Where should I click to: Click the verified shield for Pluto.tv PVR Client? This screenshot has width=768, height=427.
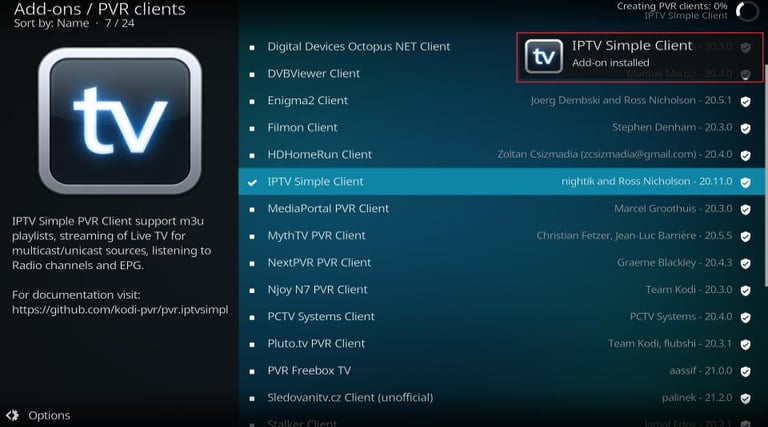pyautogui.click(x=745, y=344)
